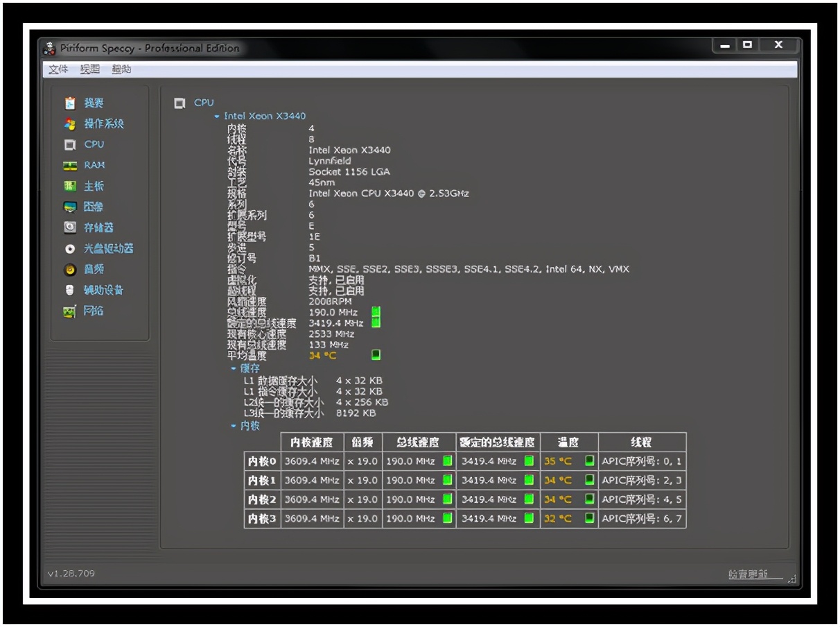
Task: Open the 主板 motherboard icon
Action: 70,186
